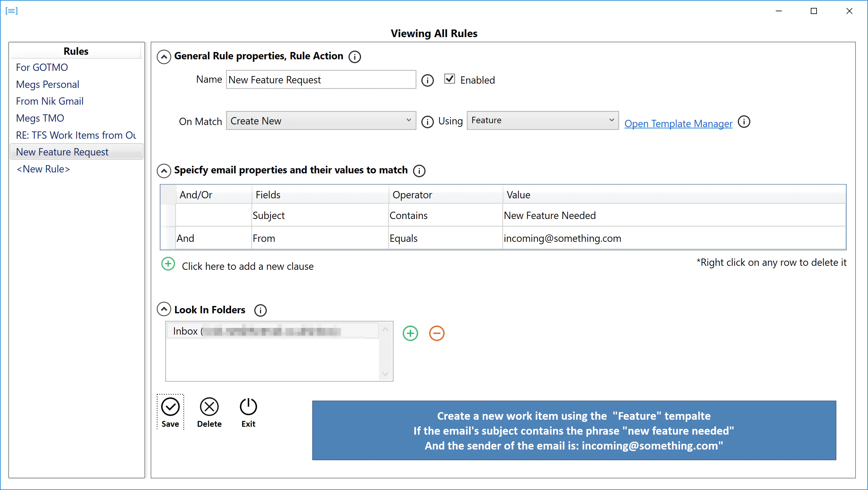
Task: Click 'Click here to add a new clause' text
Action: pyautogui.click(x=248, y=266)
